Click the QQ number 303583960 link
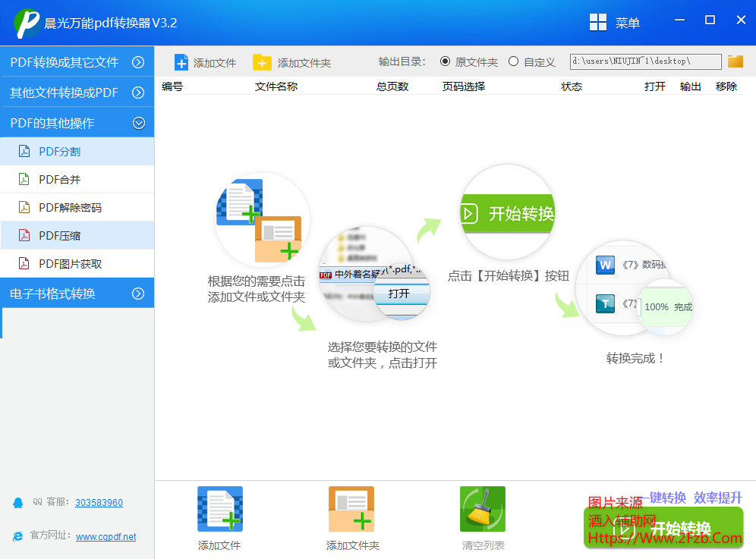This screenshot has width=756, height=559. click(99, 502)
